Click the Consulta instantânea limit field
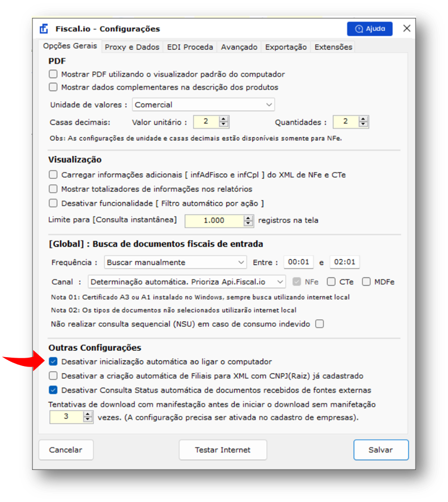The image size is (448, 502). pos(215,221)
